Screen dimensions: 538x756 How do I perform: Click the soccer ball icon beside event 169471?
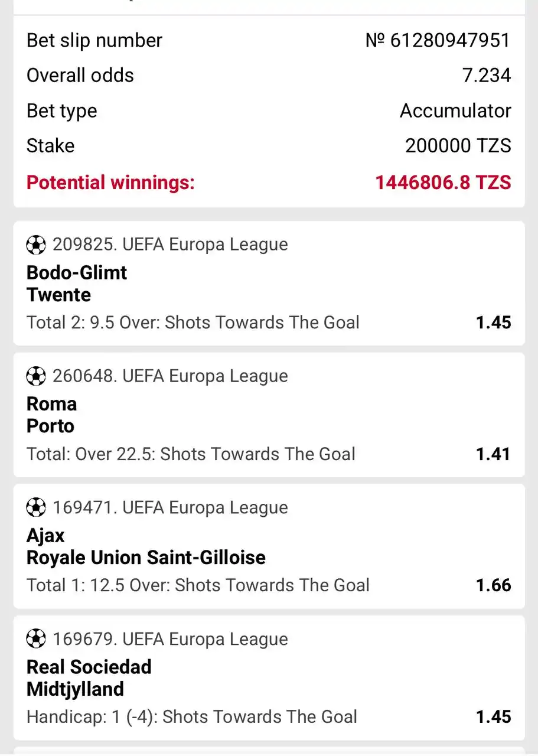point(36,507)
